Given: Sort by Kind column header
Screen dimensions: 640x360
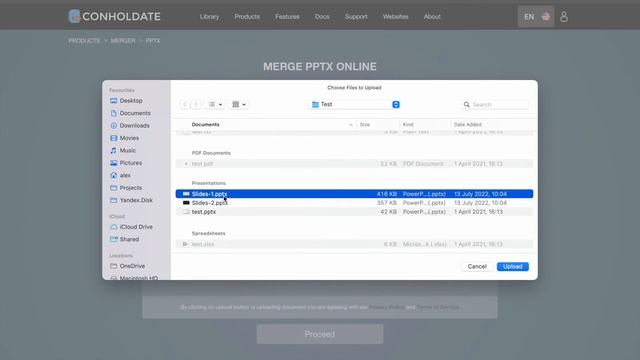Looking at the screenshot, I should click(x=408, y=124).
